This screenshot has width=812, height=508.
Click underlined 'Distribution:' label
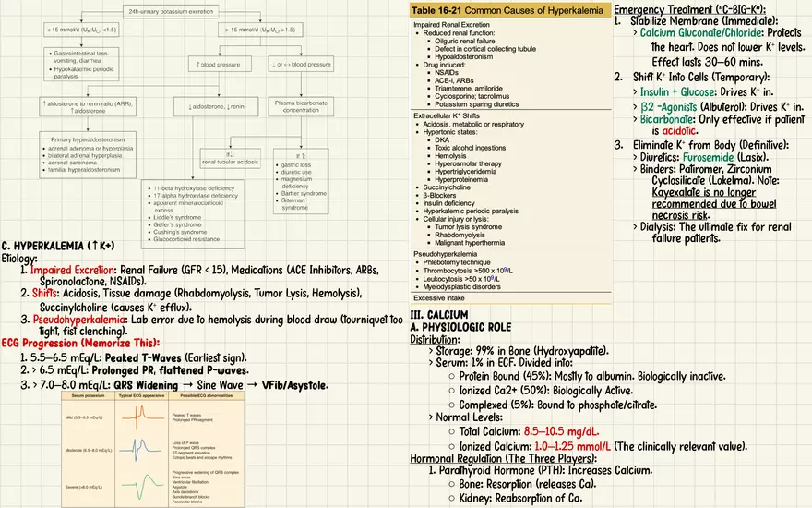(x=435, y=340)
